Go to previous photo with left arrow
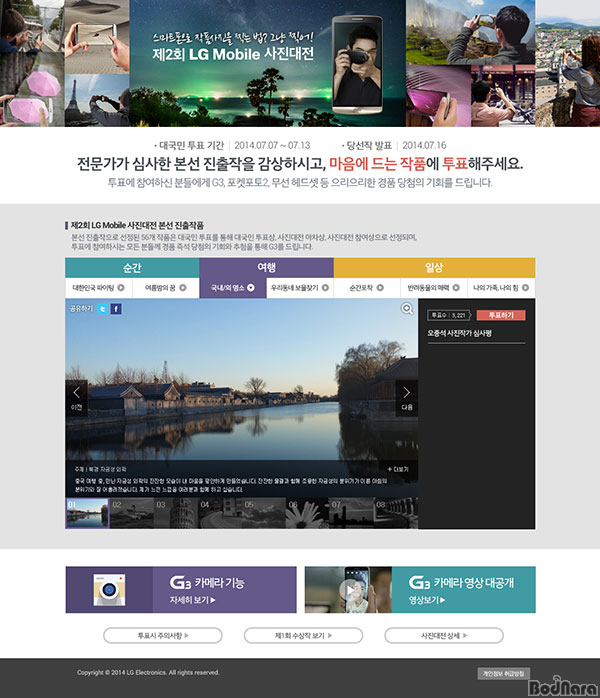 pyautogui.click(x=77, y=398)
